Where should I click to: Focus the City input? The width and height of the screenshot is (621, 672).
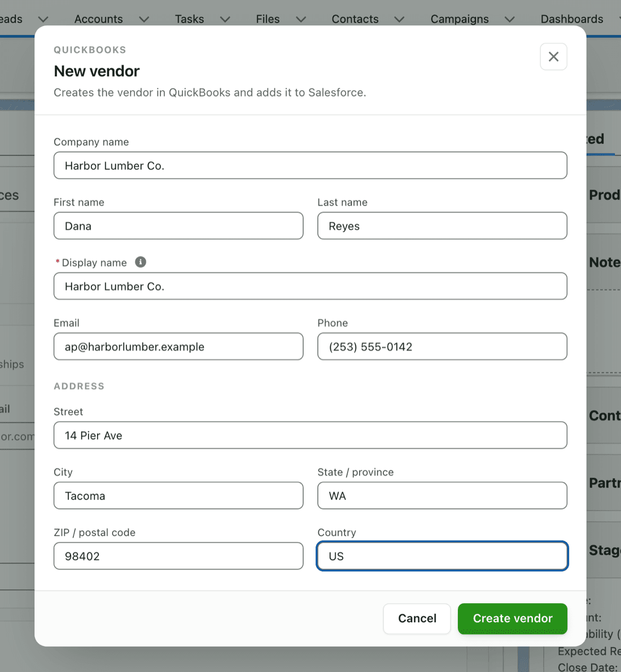tap(178, 495)
